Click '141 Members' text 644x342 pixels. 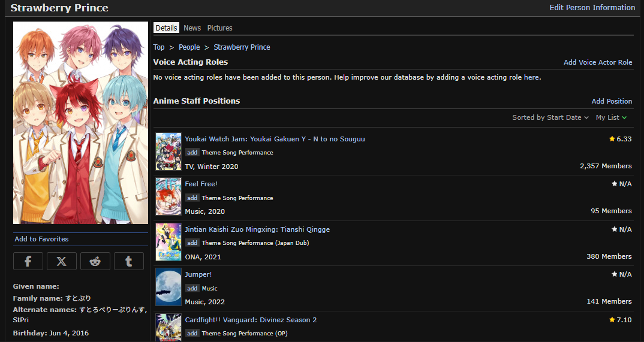(x=609, y=301)
